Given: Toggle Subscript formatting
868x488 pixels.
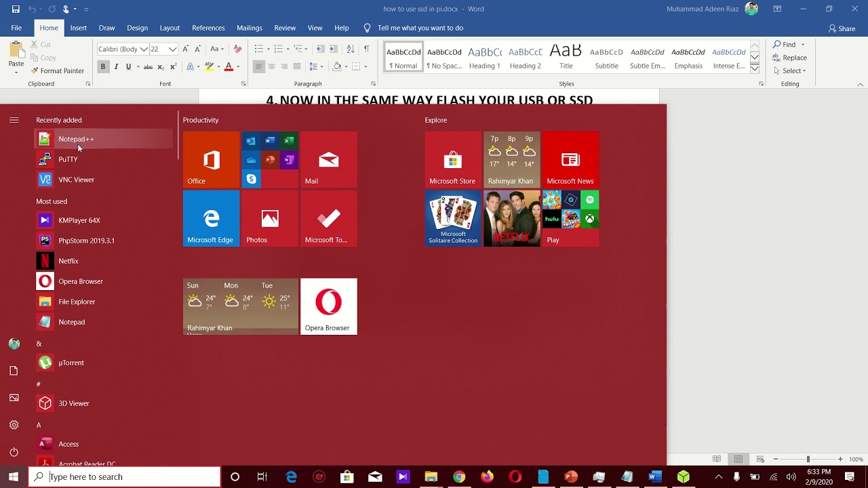Looking at the screenshot, I should [161, 66].
